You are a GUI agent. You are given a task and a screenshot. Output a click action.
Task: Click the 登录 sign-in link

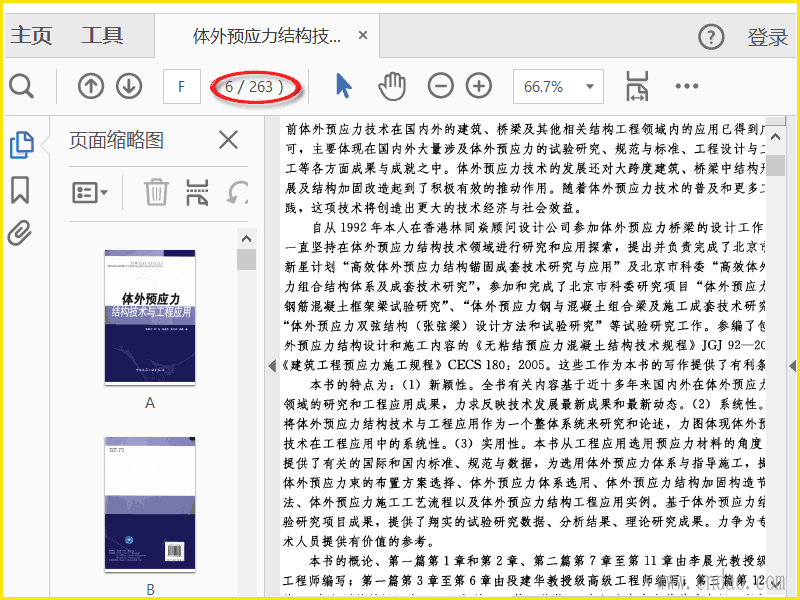(x=767, y=37)
